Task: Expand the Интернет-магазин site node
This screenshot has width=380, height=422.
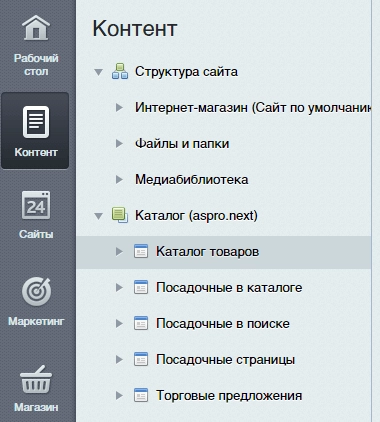Action: point(119,107)
